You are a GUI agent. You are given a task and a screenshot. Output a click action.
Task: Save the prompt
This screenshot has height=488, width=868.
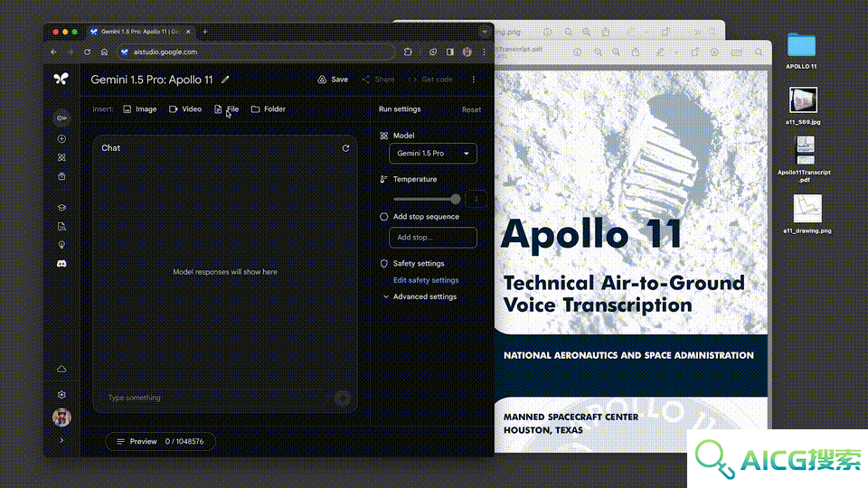[x=333, y=80]
